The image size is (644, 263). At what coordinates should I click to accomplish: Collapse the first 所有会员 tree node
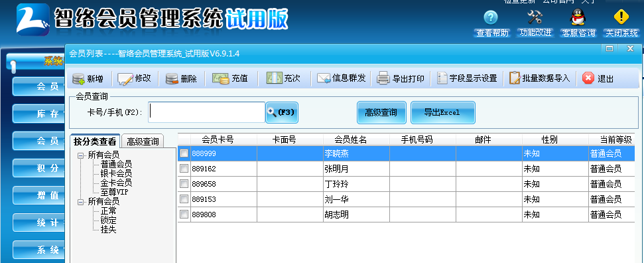coord(80,155)
